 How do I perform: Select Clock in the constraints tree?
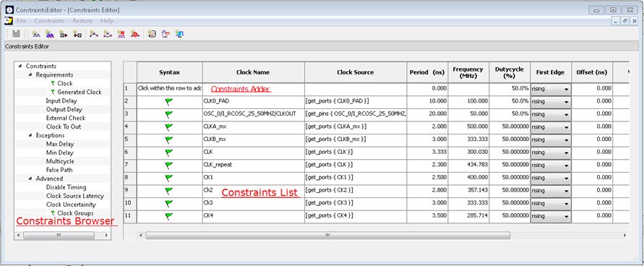coord(65,83)
